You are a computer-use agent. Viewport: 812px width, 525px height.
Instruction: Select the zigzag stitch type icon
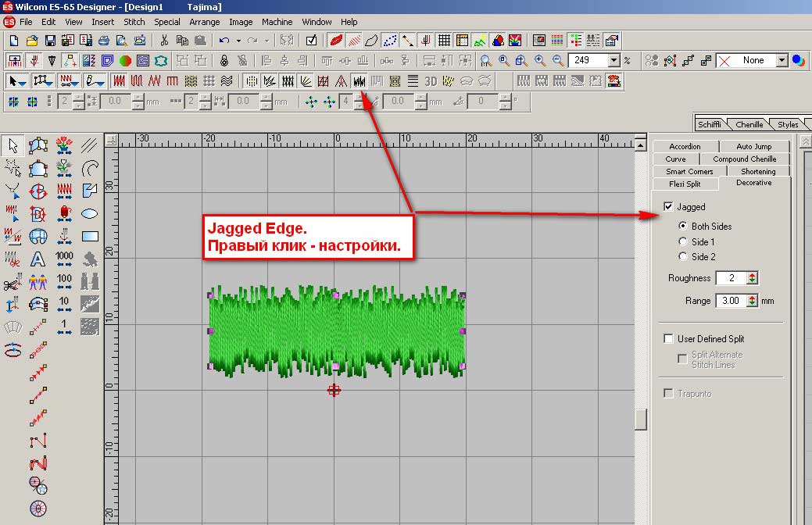tap(154, 81)
